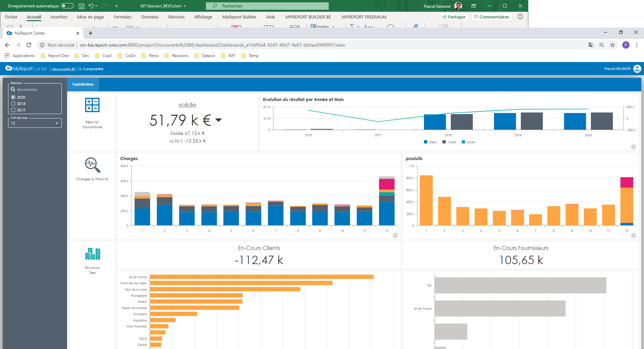
Task: Open the Pascal DELANOE user avatar
Action: click(637, 69)
